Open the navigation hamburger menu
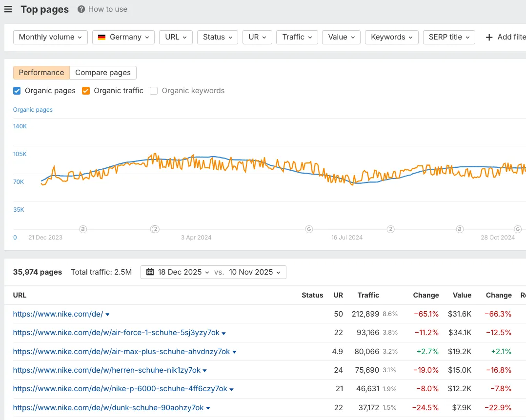The height and width of the screenshot is (420, 526). click(8, 9)
